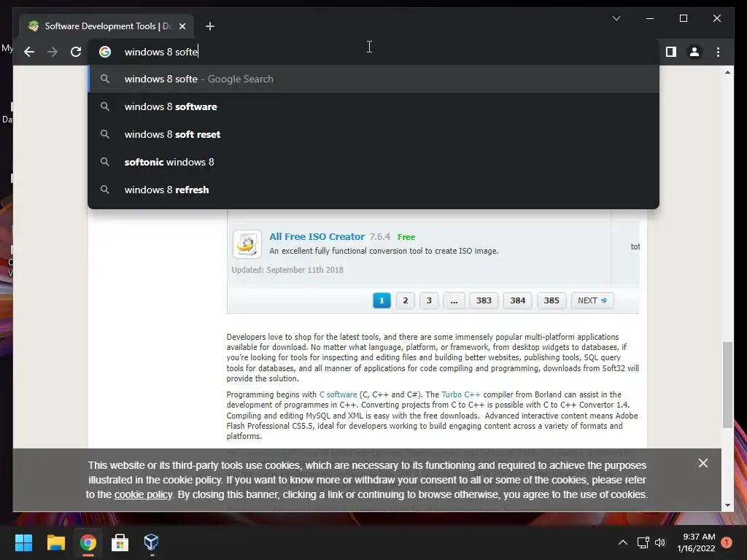This screenshot has width=747, height=560.
Task: Choose the 'windows 8 soft reset' suggestion
Action: (x=373, y=134)
